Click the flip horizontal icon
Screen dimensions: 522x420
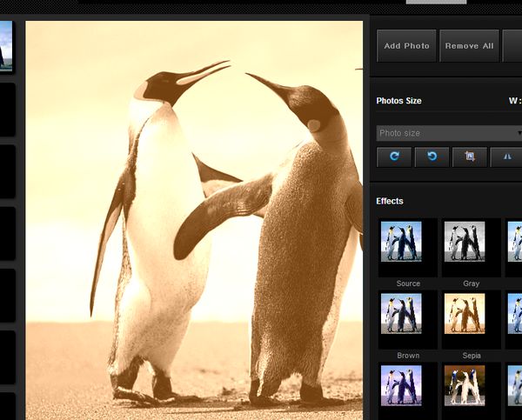507,157
